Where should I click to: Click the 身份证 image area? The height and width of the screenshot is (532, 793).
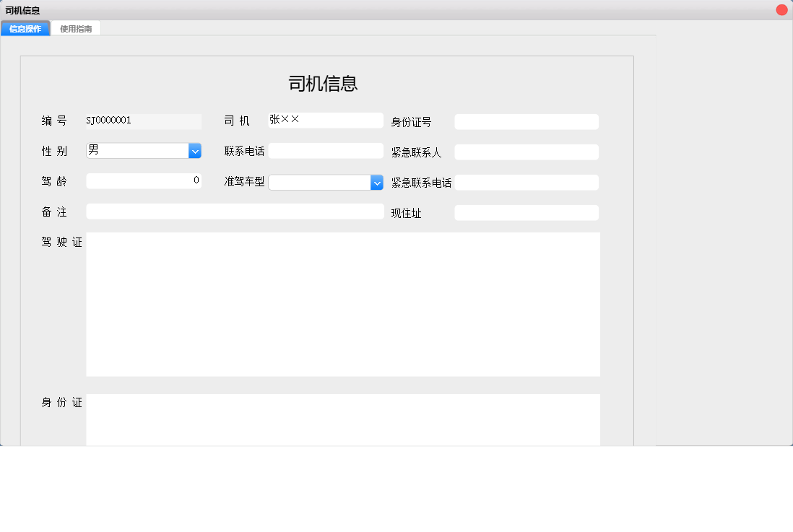[x=343, y=419]
